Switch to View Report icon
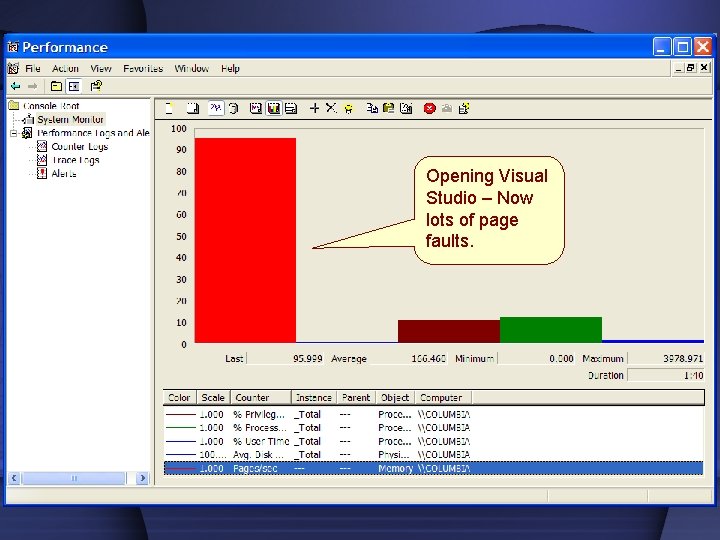 tap(291, 108)
